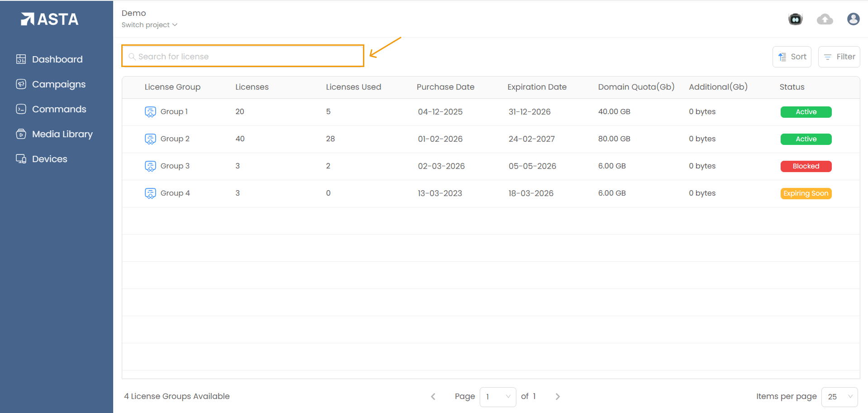This screenshot has height=413, width=868.
Task: Click the ASTA logo in sidebar
Action: coord(50,19)
